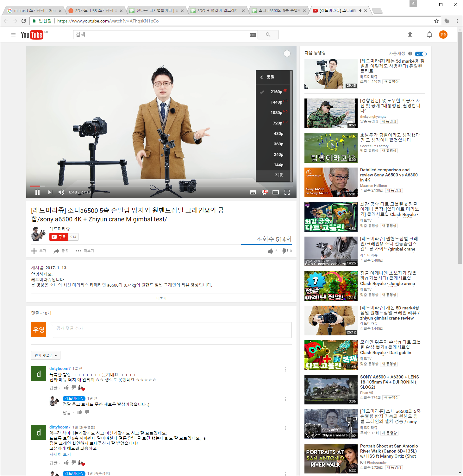
Task: Go back from the 품질 quality menu
Action: [262, 77]
